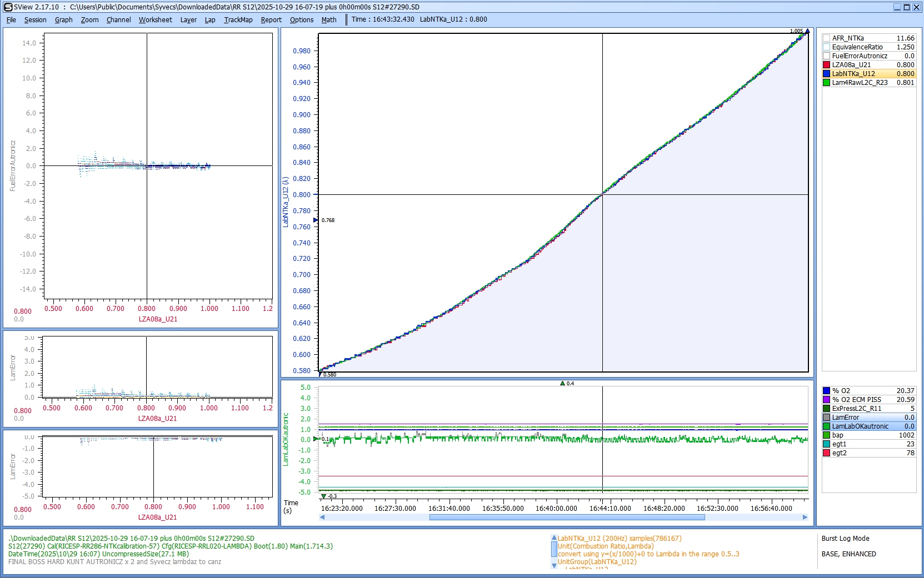Click the 1.005 top-right graph marker
Screen dimensions: 924x578
pyautogui.click(x=807, y=32)
